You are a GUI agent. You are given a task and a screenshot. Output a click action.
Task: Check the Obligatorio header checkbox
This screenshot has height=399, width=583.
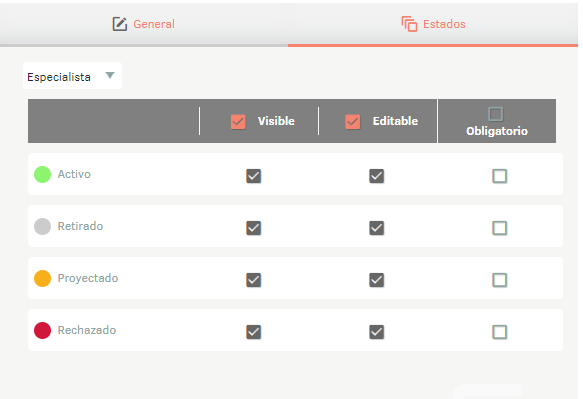click(x=496, y=114)
